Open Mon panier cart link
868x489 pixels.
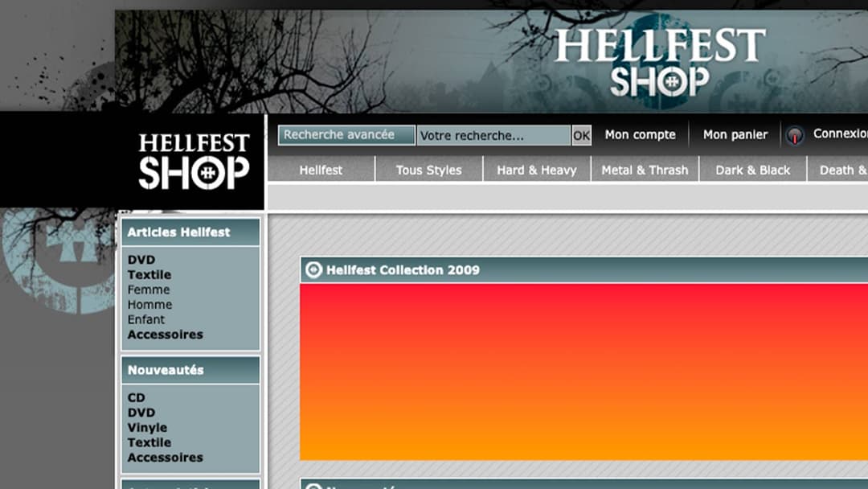click(x=735, y=135)
